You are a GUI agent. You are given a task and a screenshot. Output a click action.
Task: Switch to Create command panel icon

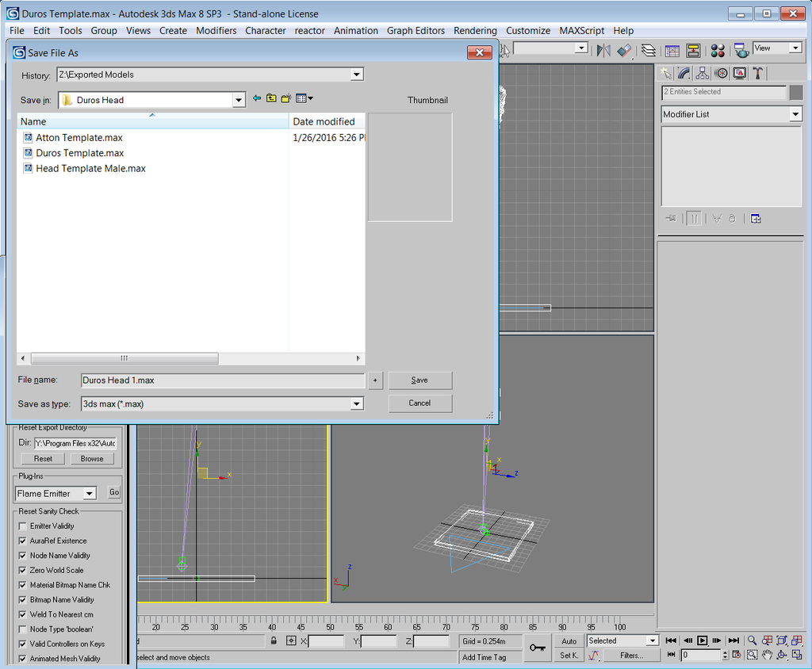click(666, 74)
